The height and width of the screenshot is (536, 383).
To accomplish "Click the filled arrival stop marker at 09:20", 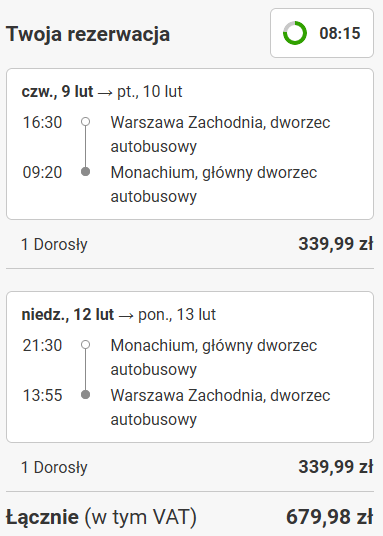I will coord(85,172).
